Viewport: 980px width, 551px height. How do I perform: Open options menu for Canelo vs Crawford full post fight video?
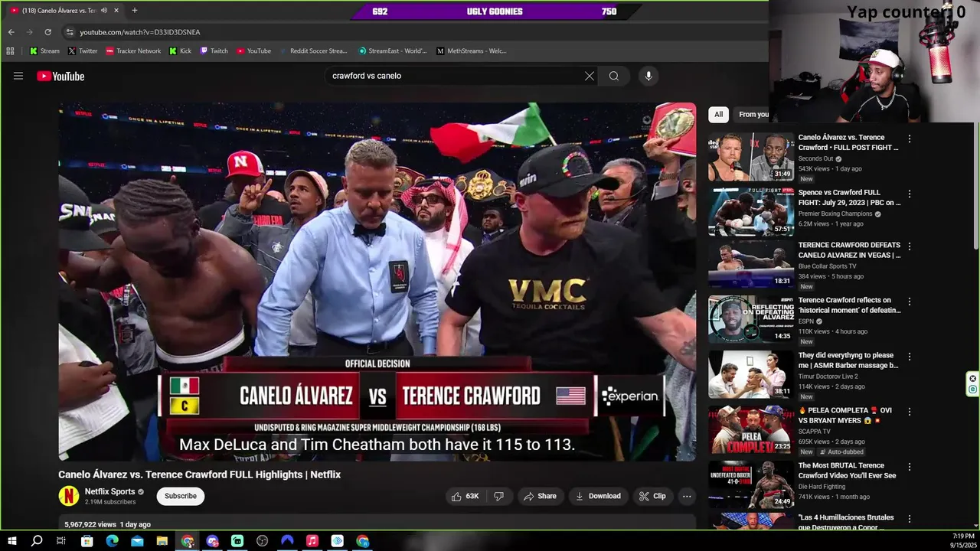coord(910,139)
